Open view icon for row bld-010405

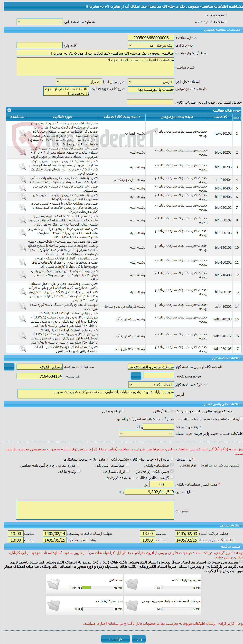22,188
